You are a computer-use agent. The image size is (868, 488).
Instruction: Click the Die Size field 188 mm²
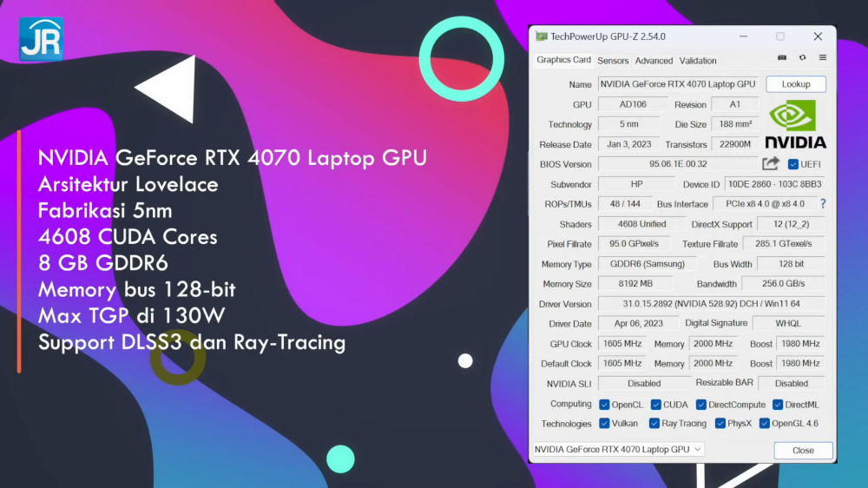coord(734,124)
